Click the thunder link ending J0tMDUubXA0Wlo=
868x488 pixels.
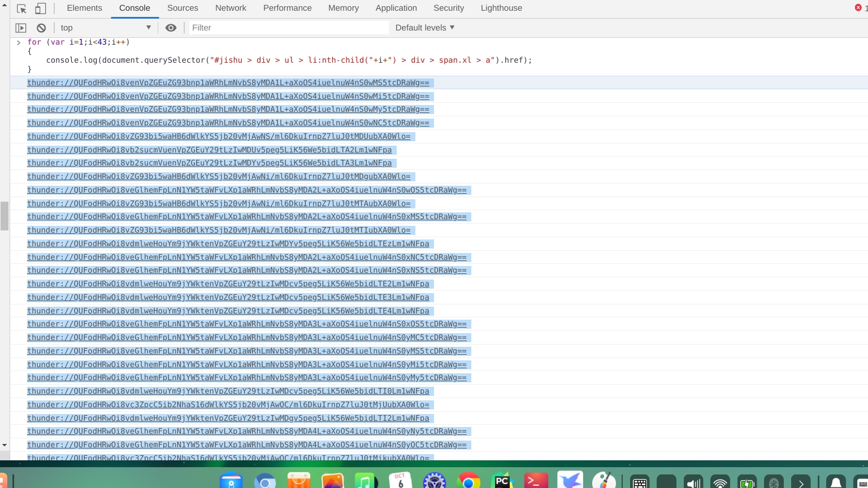(x=219, y=137)
